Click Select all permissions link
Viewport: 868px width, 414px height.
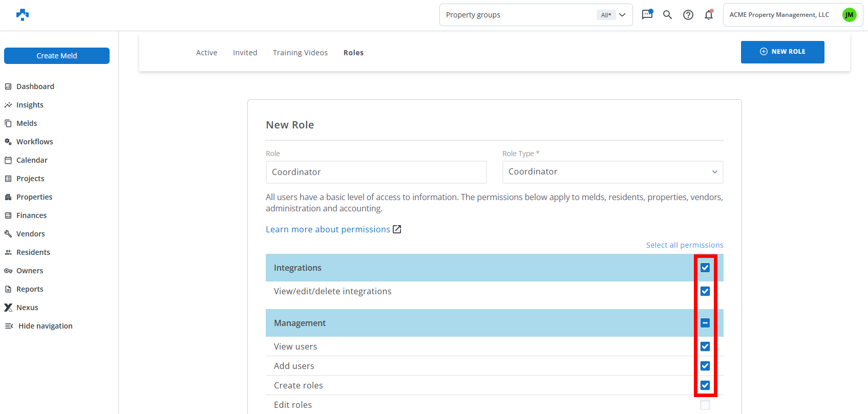pyautogui.click(x=684, y=245)
